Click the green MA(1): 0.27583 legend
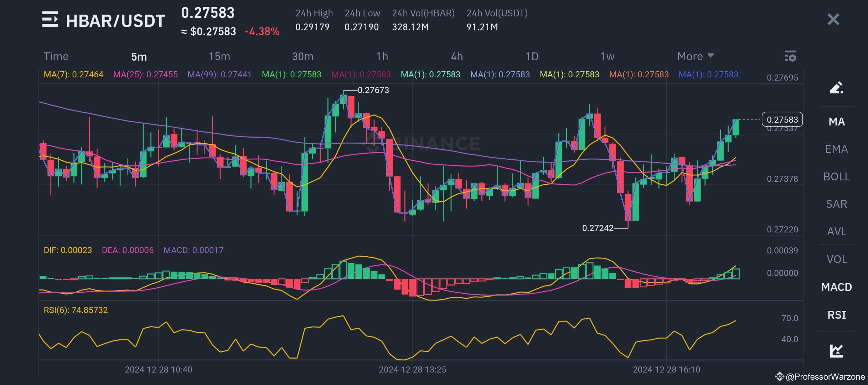Screen dimensions: 868x385 point(291,75)
